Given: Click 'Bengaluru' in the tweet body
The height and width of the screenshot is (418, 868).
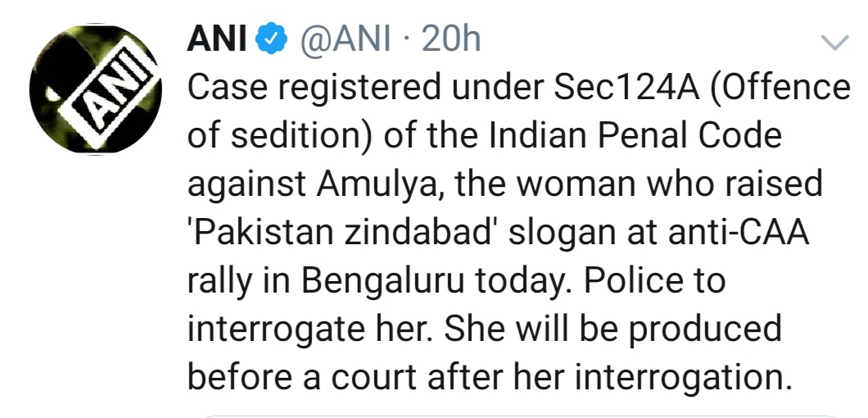Looking at the screenshot, I should [382, 282].
